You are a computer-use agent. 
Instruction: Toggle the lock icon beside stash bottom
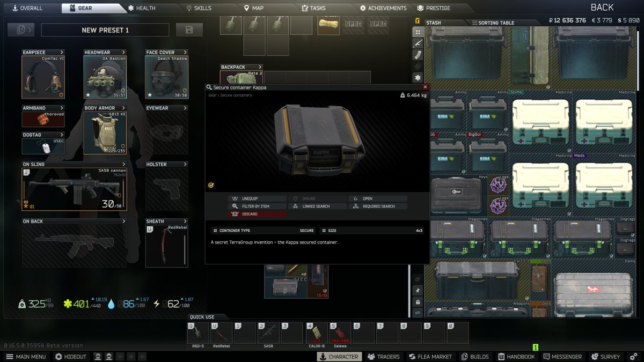418,302
